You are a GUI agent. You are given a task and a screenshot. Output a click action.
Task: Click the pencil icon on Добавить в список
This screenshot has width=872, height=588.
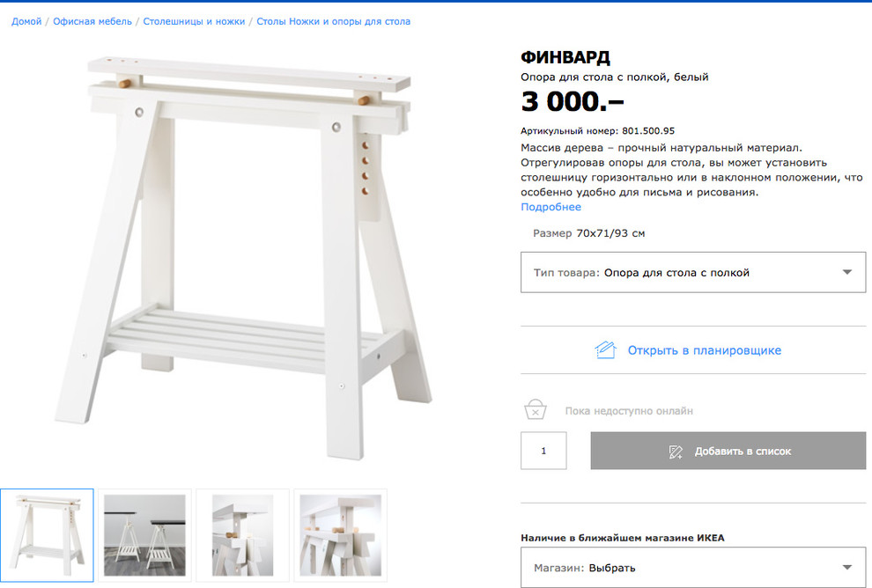tap(675, 452)
